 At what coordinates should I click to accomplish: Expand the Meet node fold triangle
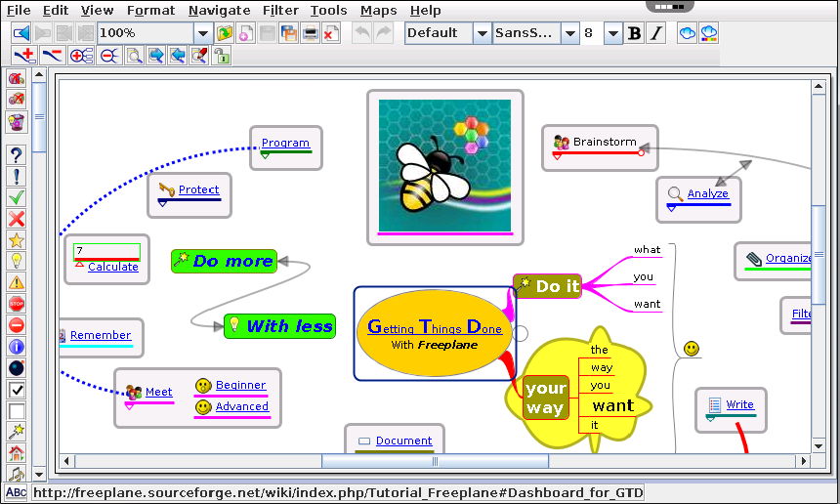pos(129,406)
